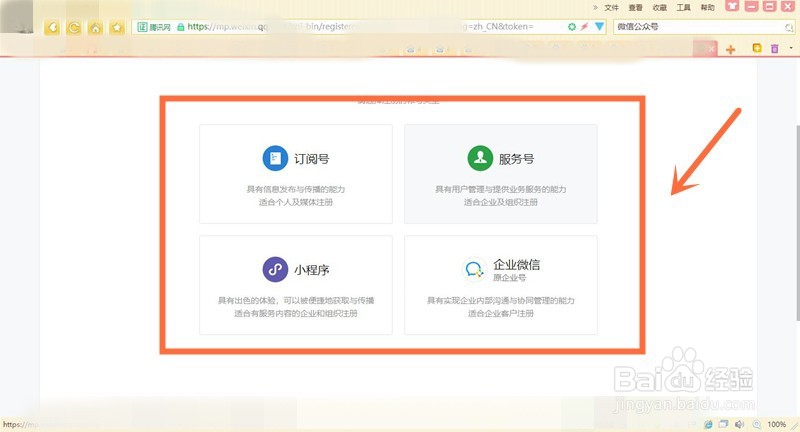Click the IE compatibility mode status icon
Image resolution: width=800 pixels, height=432 pixels.
[708, 424]
